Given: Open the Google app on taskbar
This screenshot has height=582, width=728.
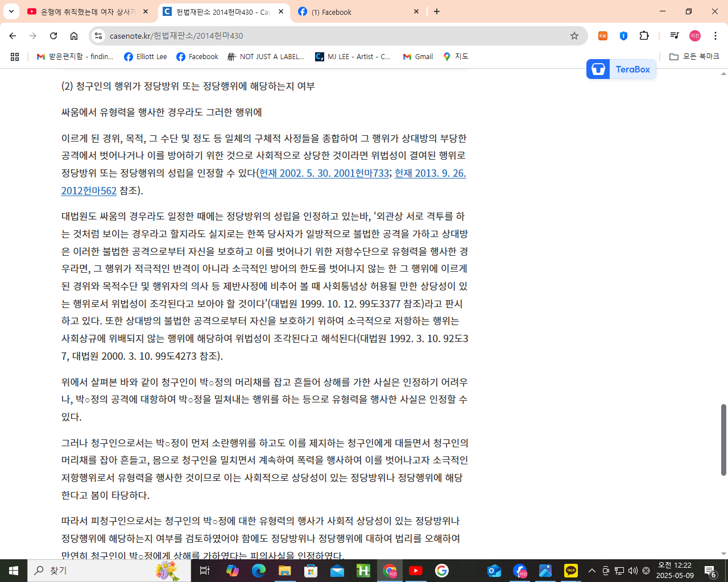Looking at the screenshot, I should (x=442, y=571).
